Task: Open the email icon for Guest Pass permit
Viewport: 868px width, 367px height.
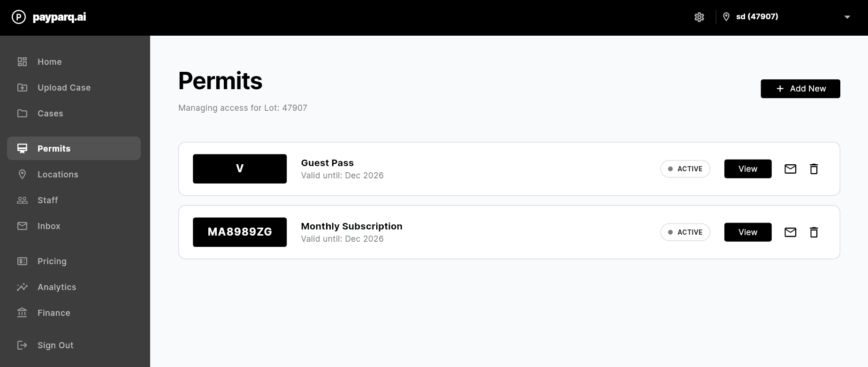Action: click(x=790, y=168)
